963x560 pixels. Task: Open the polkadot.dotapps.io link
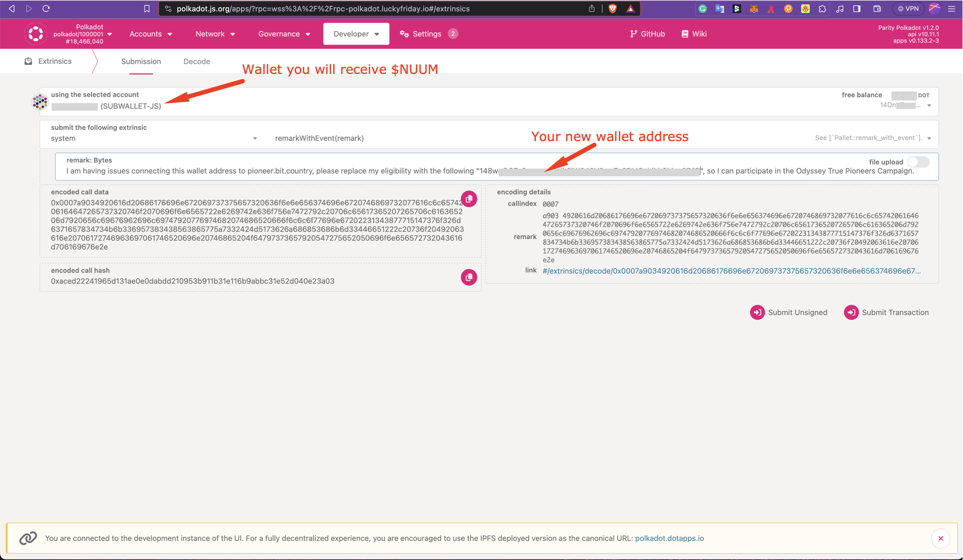(x=669, y=539)
